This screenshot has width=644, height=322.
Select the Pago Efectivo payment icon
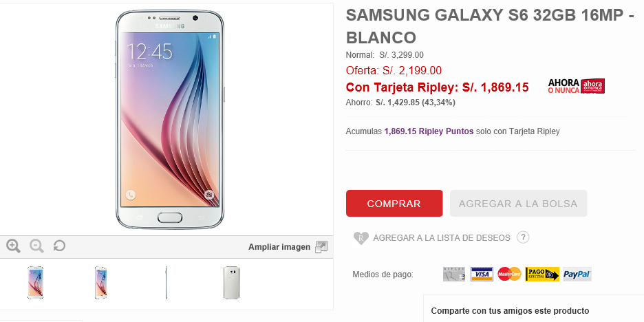point(542,274)
